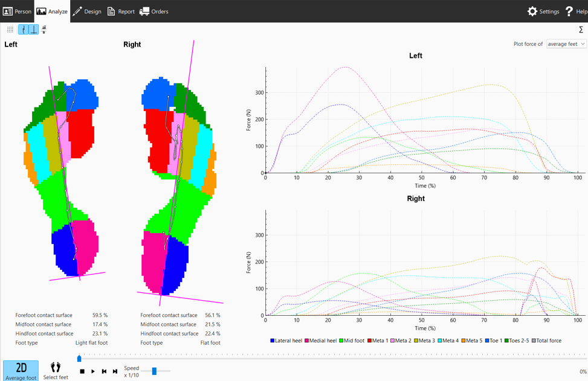Toggle the foot axis overlay button
The height and width of the screenshot is (381, 588).
coord(33,29)
